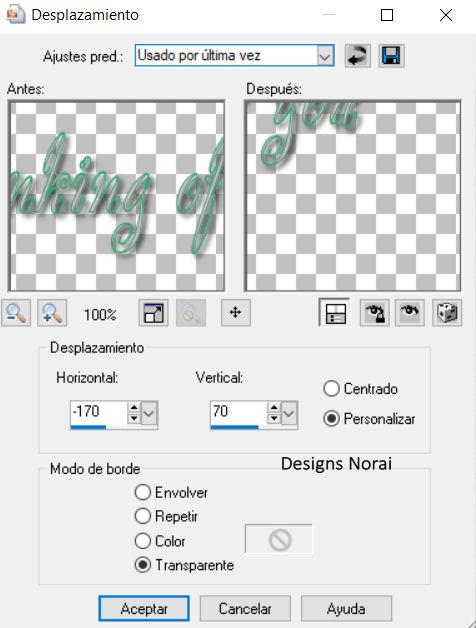The image size is (476, 628).
Task: Click the Cancelar button
Action: pyautogui.click(x=245, y=609)
